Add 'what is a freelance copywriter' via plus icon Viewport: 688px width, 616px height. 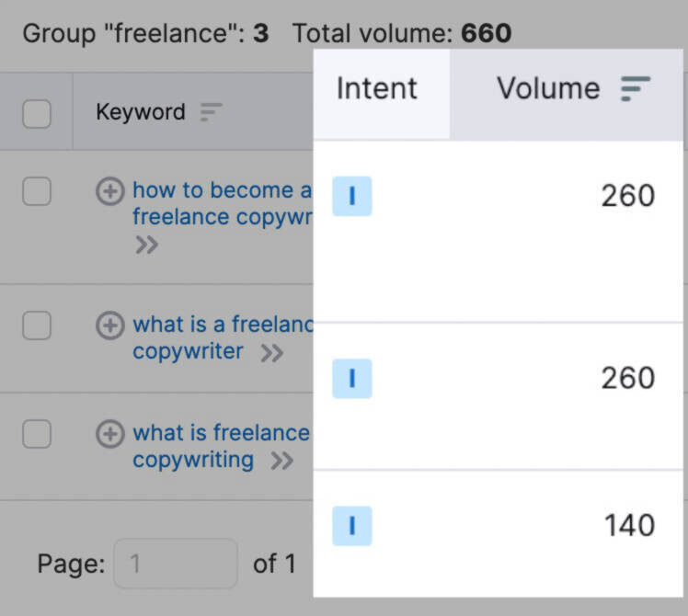(110, 325)
